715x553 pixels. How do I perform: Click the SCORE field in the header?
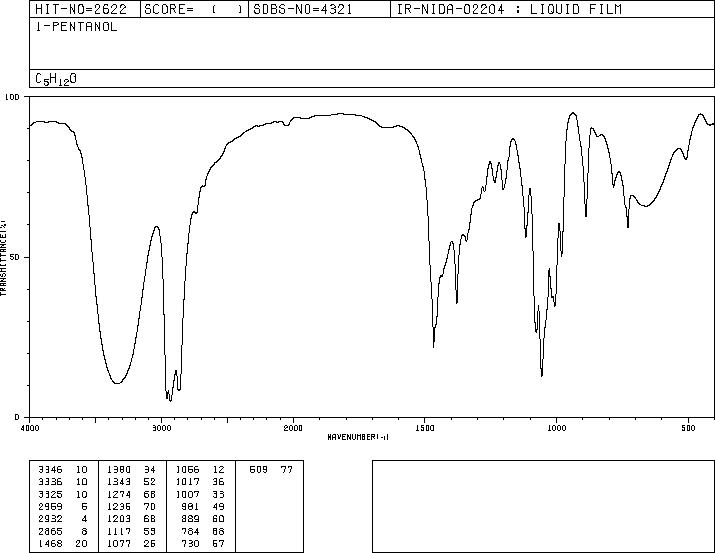click(194, 9)
